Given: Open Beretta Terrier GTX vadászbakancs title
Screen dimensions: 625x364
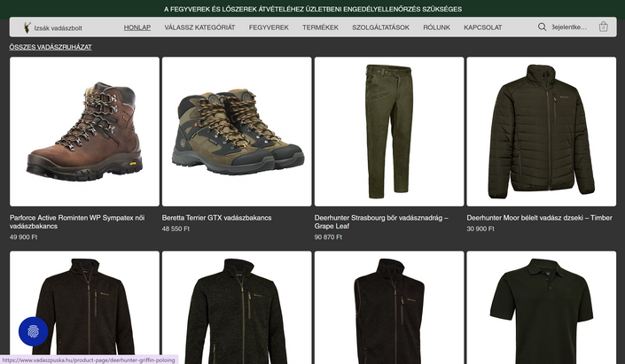Looking at the screenshot, I should 217,218.
